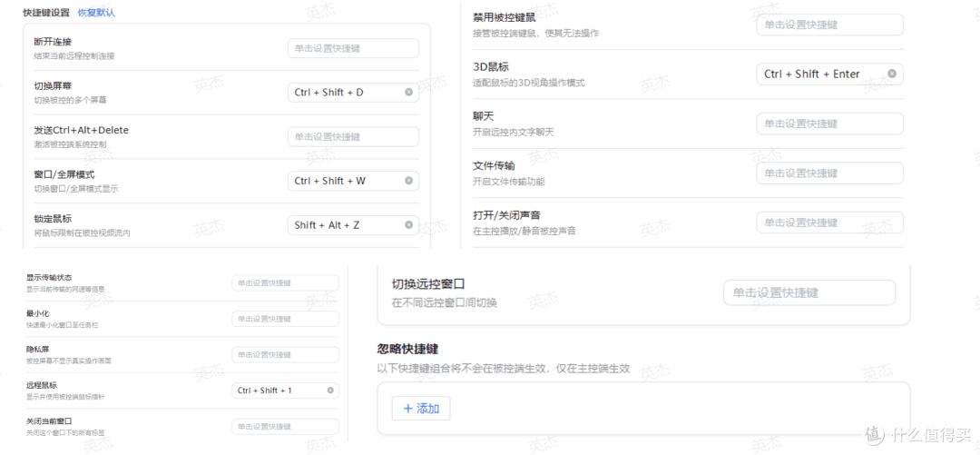The width and height of the screenshot is (980, 455).
Task: Click description 激活被控端系统控制
Action: [70, 144]
